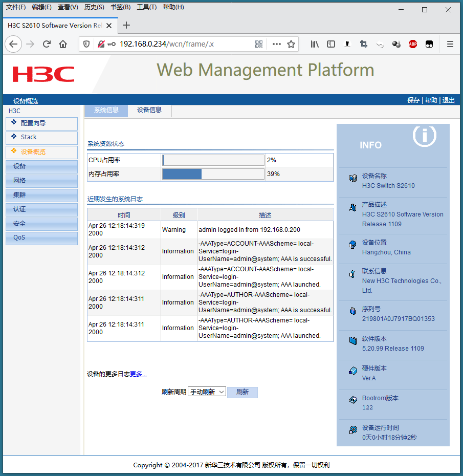
Task: Click the 软件版本 software version icon
Action: pos(353,339)
